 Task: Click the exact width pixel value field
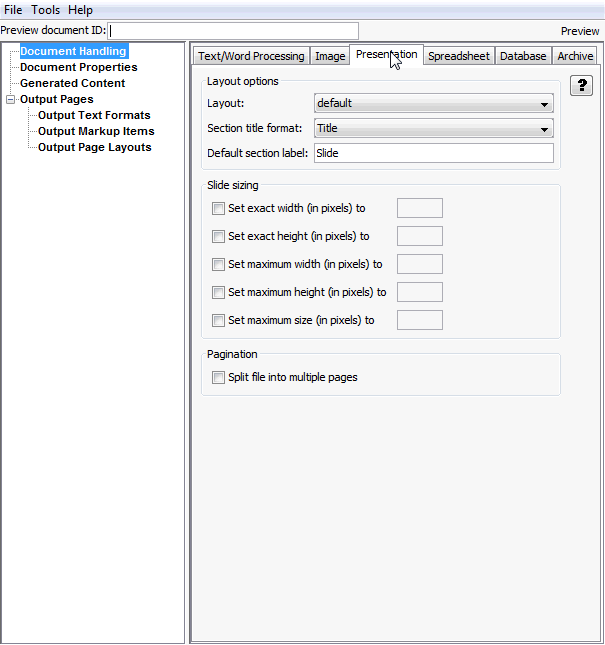pyautogui.click(x=420, y=208)
